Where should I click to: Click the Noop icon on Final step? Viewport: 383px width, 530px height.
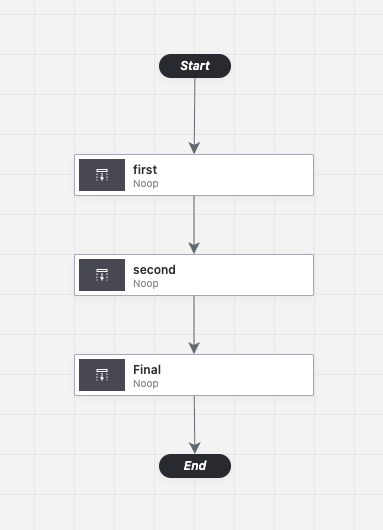pyautogui.click(x=102, y=375)
